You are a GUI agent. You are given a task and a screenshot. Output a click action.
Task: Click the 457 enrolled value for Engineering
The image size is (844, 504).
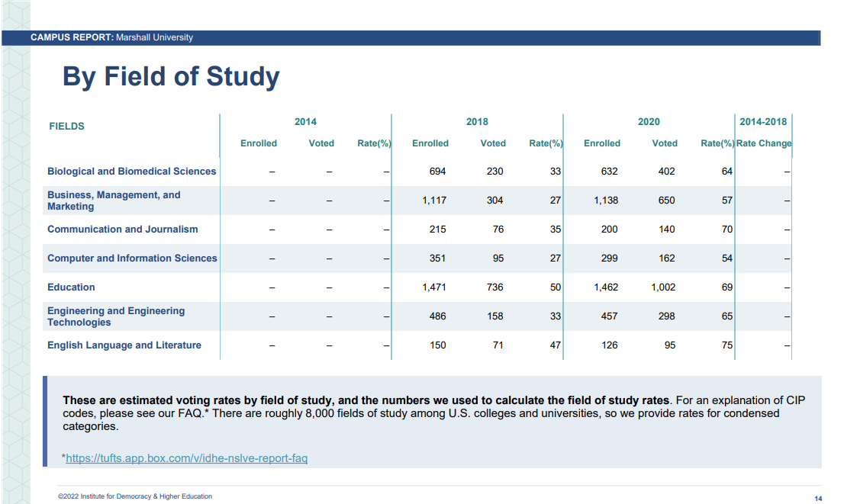point(609,317)
